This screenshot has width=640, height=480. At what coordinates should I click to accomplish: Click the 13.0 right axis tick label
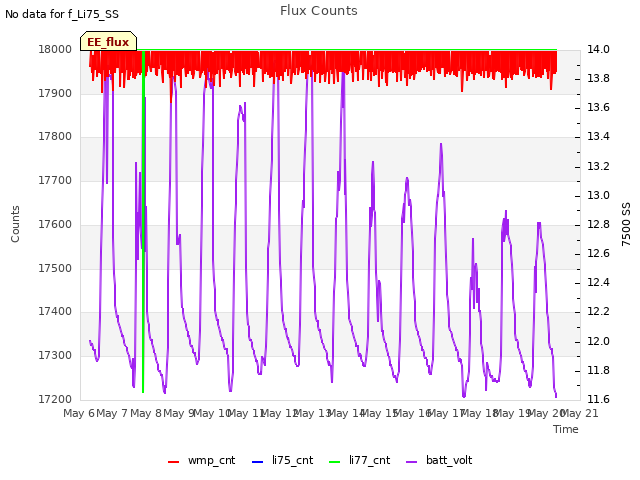(x=598, y=196)
